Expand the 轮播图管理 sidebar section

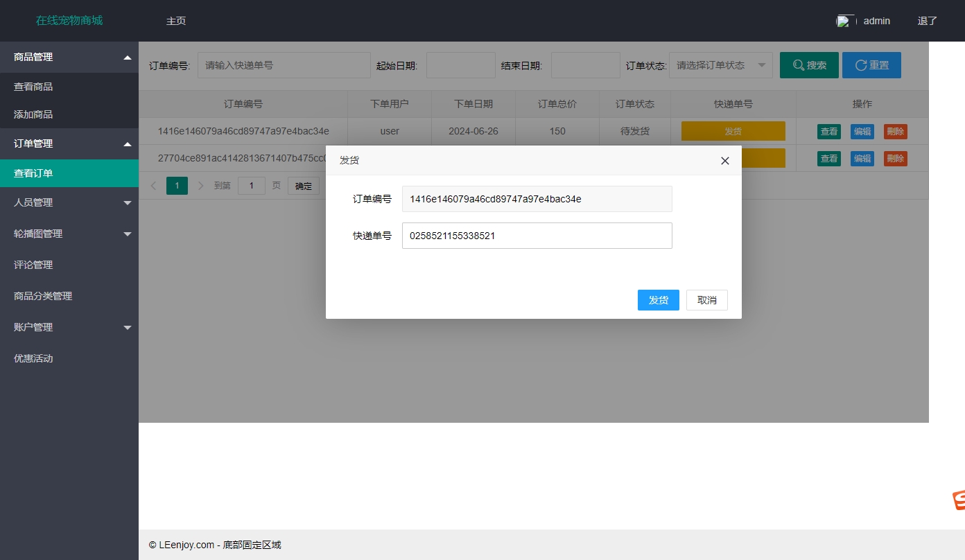click(69, 234)
